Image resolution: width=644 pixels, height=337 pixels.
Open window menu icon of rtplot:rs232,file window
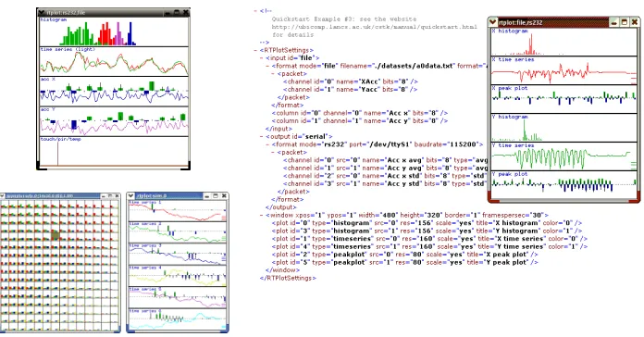pos(41,13)
